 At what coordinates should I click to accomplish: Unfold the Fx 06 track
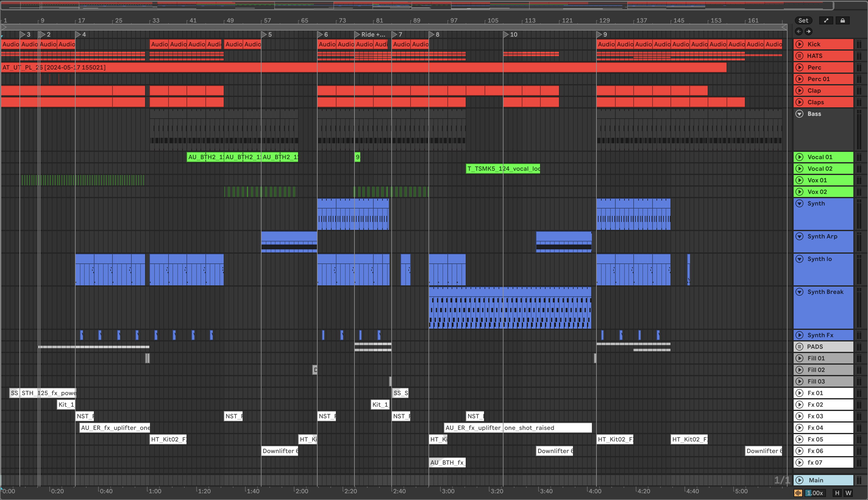coord(799,451)
